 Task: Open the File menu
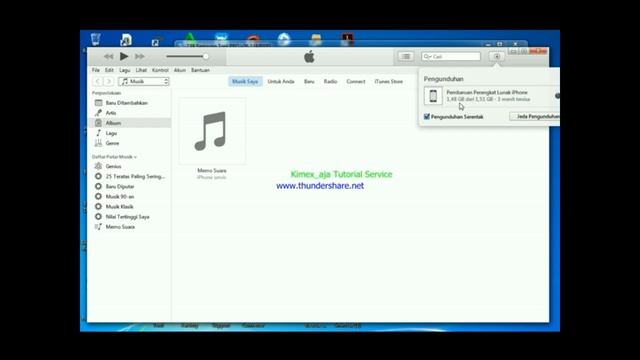(96, 70)
